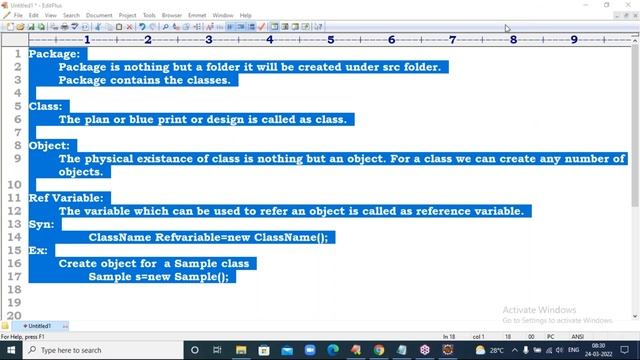Click the Replace toolbar icon

[176, 27]
